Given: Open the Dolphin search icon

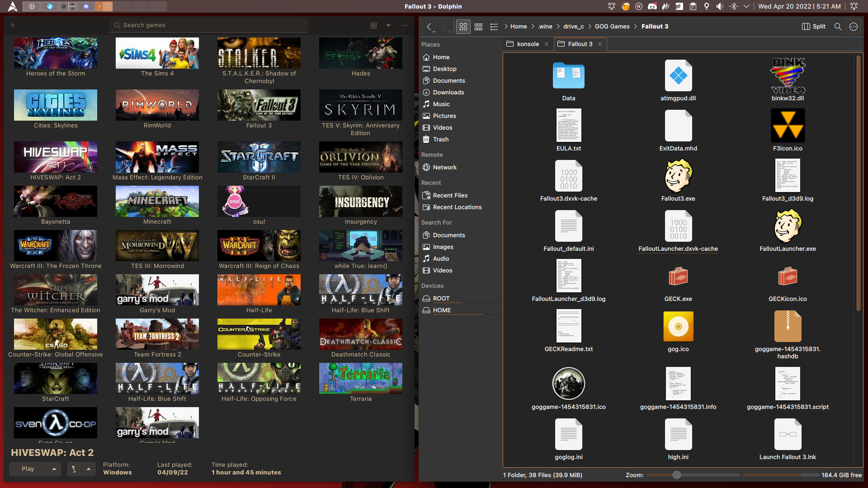Looking at the screenshot, I should click(x=838, y=27).
